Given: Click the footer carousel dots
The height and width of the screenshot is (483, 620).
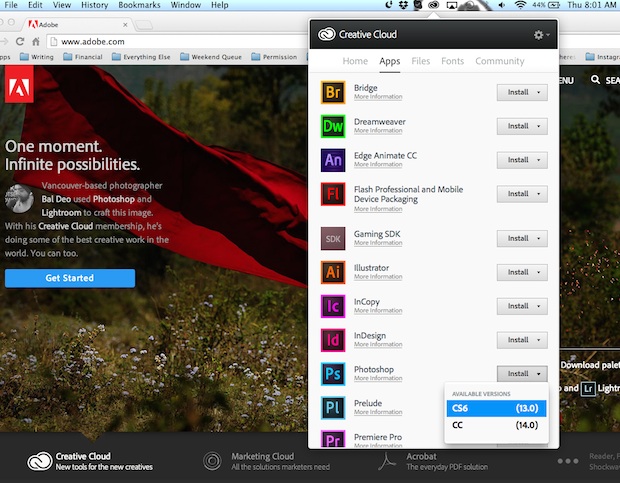Looking at the screenshot, I should (x=568, y=461).
